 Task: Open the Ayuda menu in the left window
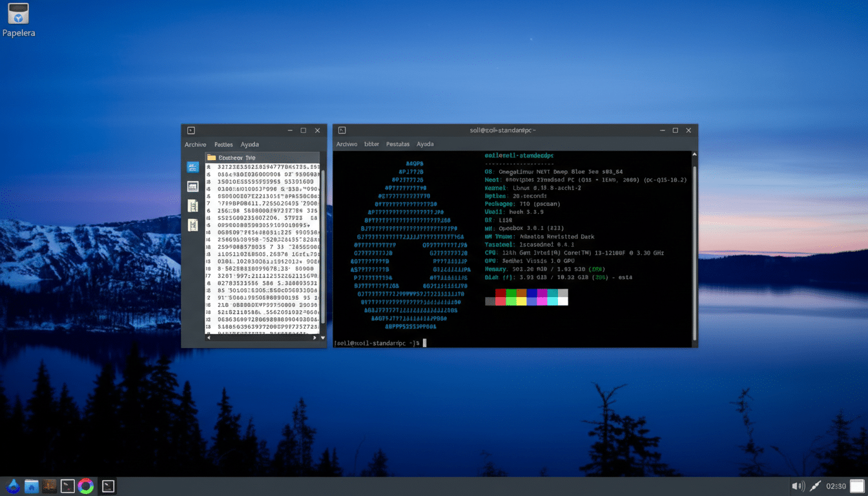[251, 144]
